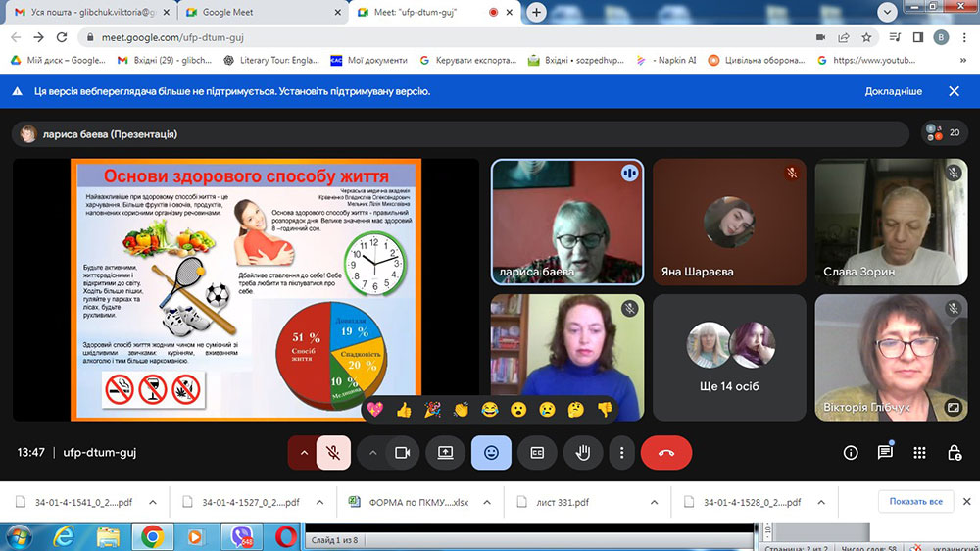Hide the emoji reactions bar

491,453
